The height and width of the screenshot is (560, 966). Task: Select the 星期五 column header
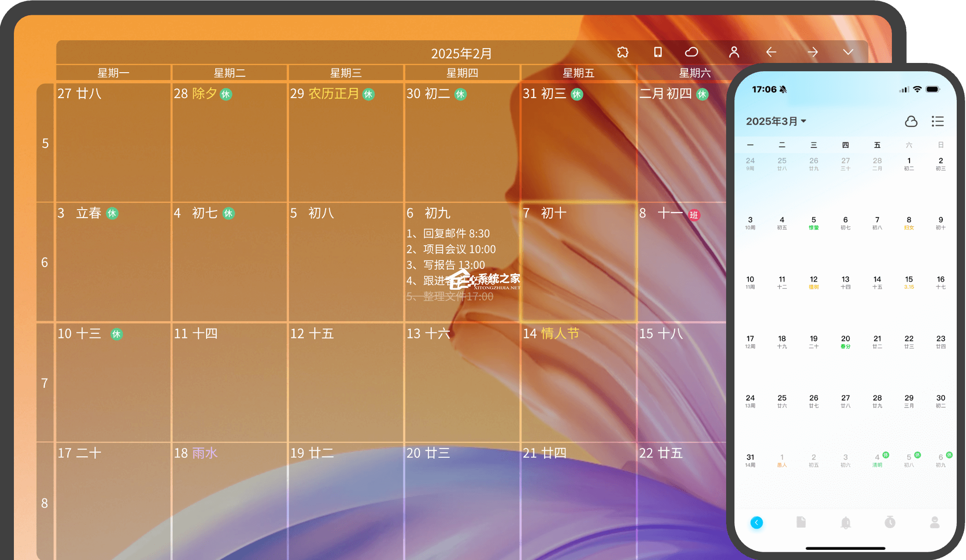coord(578,73)
